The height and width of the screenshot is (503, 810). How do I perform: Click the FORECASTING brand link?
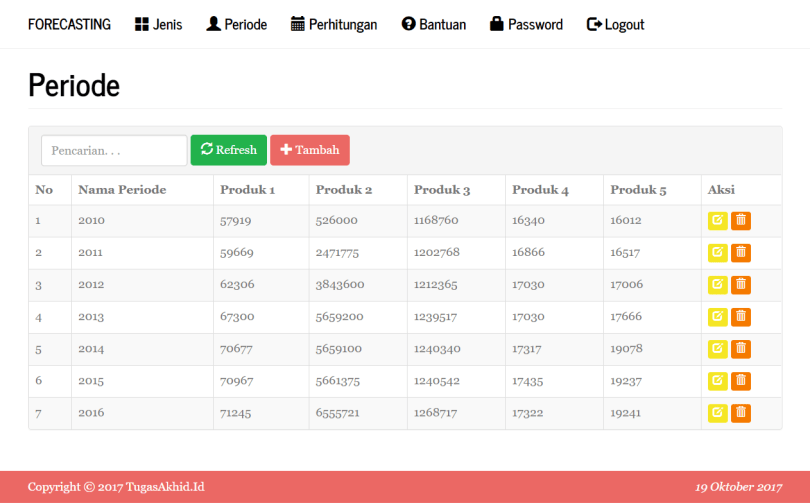coord(69,24)
